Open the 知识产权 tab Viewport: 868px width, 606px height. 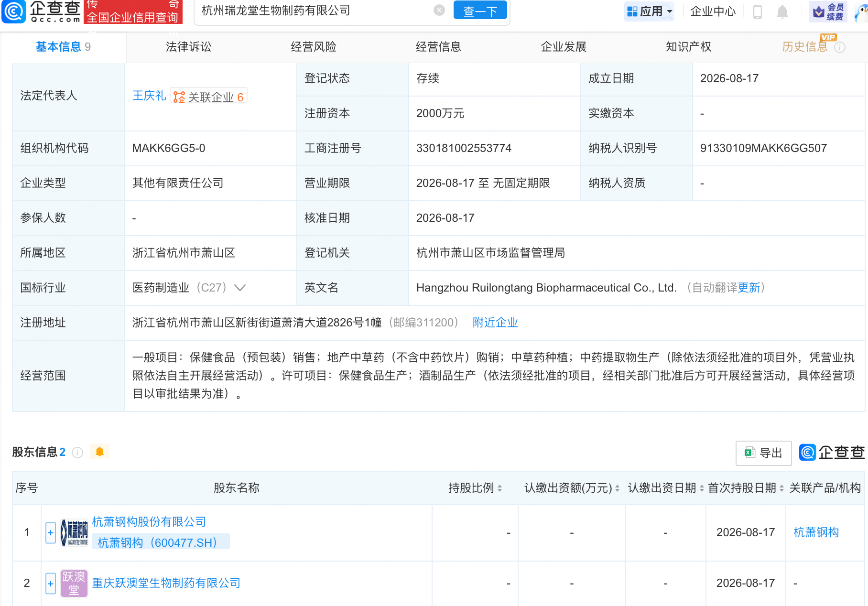point(689,47)
